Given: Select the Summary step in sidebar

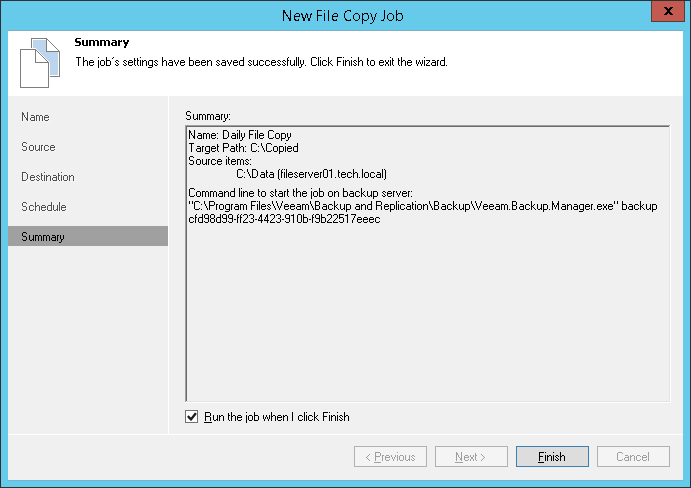Looking at the screenshot, I should [x=43, y=237].
